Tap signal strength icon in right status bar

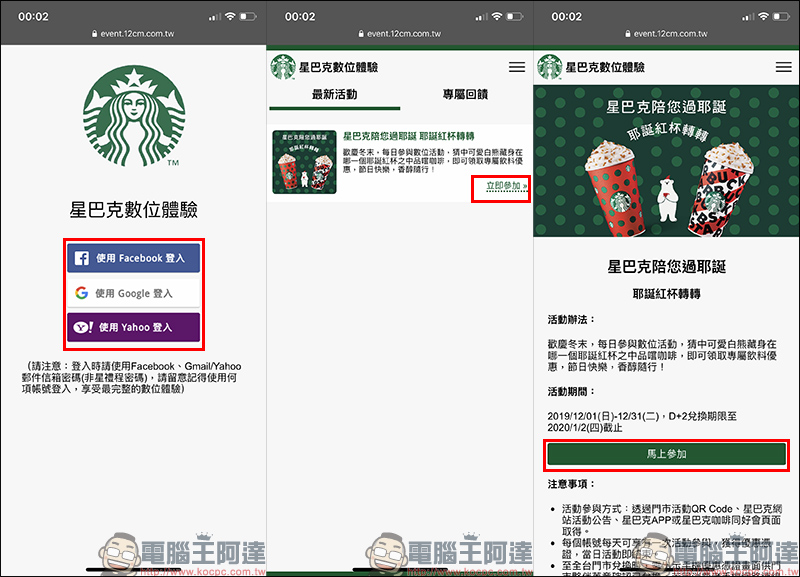747,17
